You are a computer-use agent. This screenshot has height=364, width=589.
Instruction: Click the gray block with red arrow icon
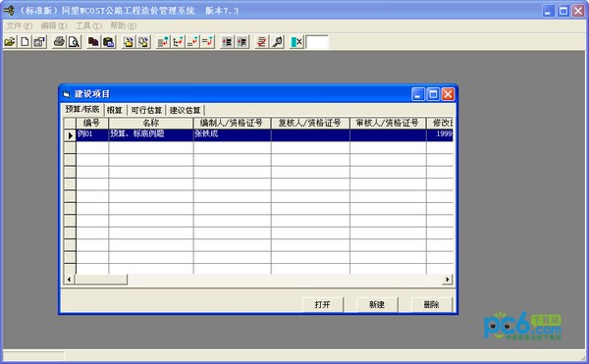pos(163,41)
